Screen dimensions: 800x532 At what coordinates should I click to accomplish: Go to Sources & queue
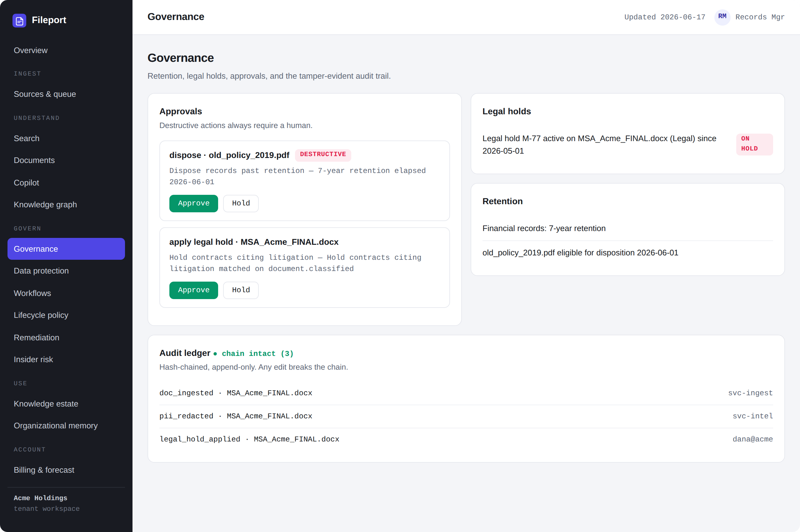pyautogui.click(x=66, y=94)
